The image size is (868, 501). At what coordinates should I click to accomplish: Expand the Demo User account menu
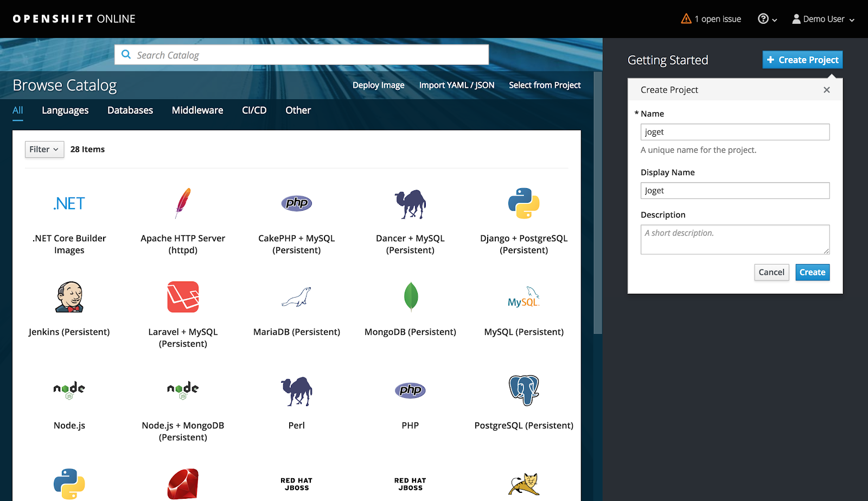[823, 19]
